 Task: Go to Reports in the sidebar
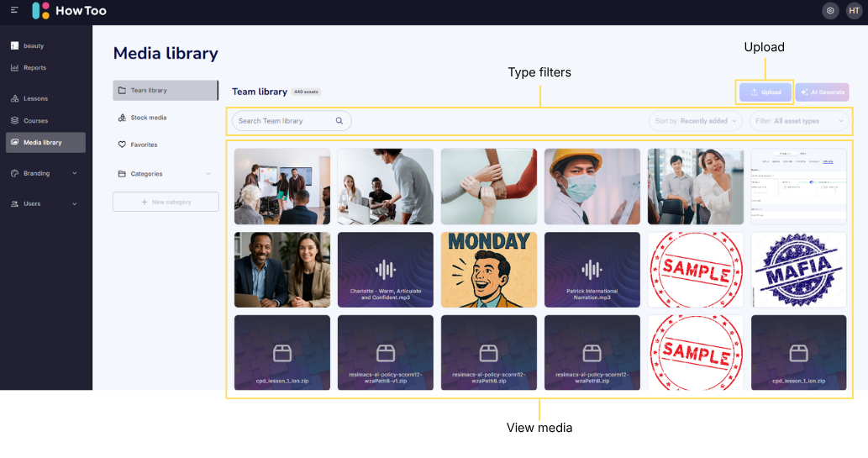(x=34, y=67)
